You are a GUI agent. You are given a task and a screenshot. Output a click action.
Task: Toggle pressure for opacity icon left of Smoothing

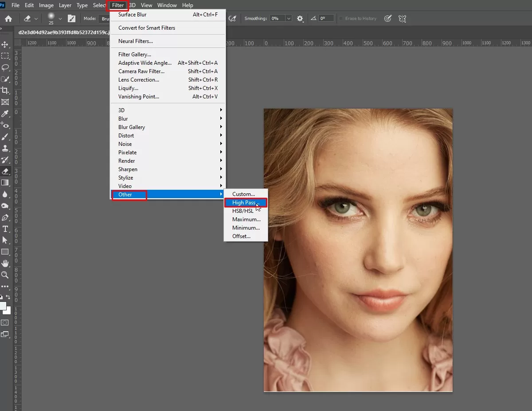pyautogui.click(x=232, y=19)
